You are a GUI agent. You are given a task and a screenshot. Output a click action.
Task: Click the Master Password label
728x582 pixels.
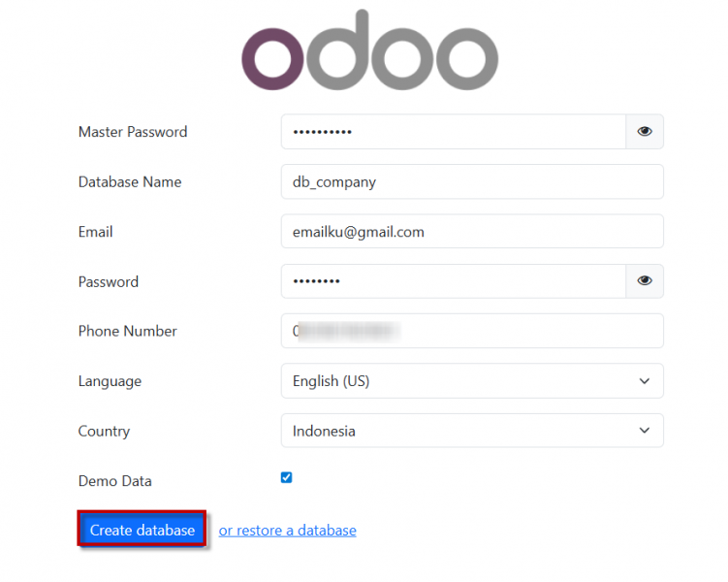[133, 132]
